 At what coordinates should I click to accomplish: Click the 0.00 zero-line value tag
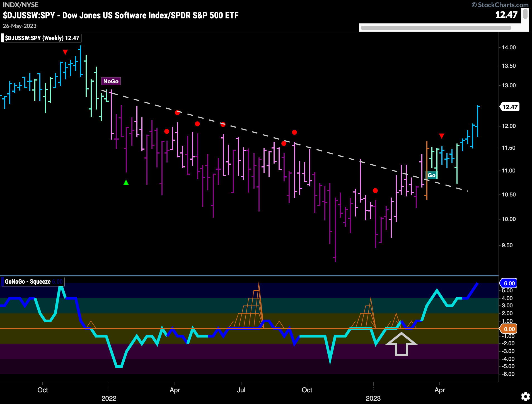509,329
